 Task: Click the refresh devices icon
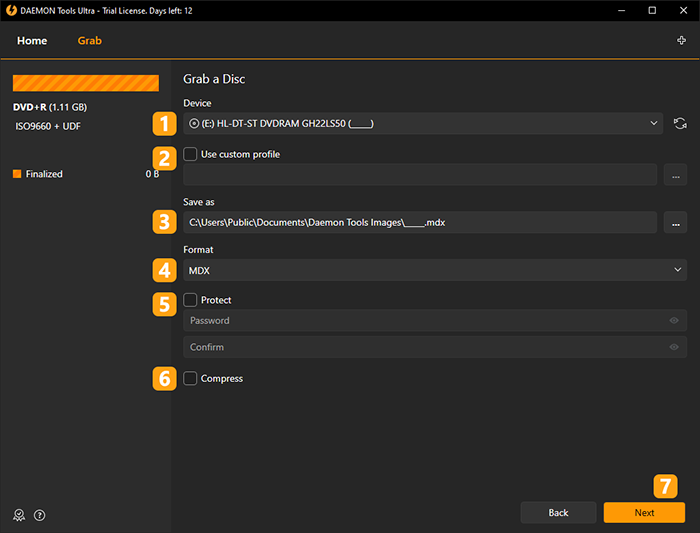(680, 124)
